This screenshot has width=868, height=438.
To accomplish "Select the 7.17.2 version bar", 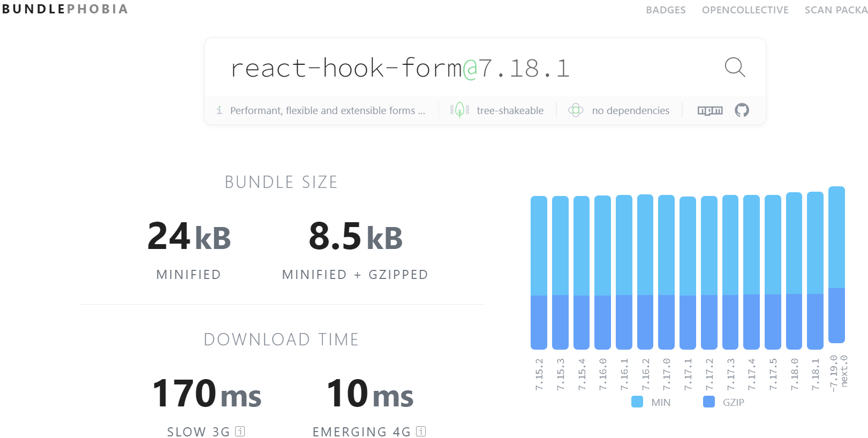I will [709, 273].
